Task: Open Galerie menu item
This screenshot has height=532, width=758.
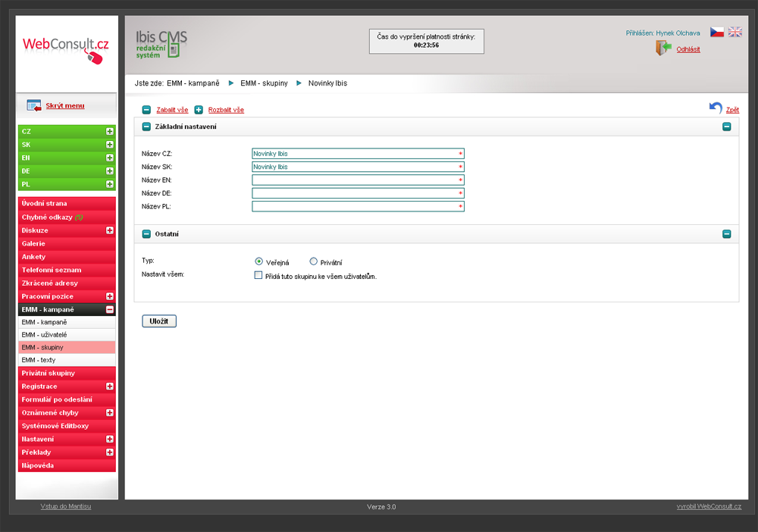Action: click(x=67, y=243)
